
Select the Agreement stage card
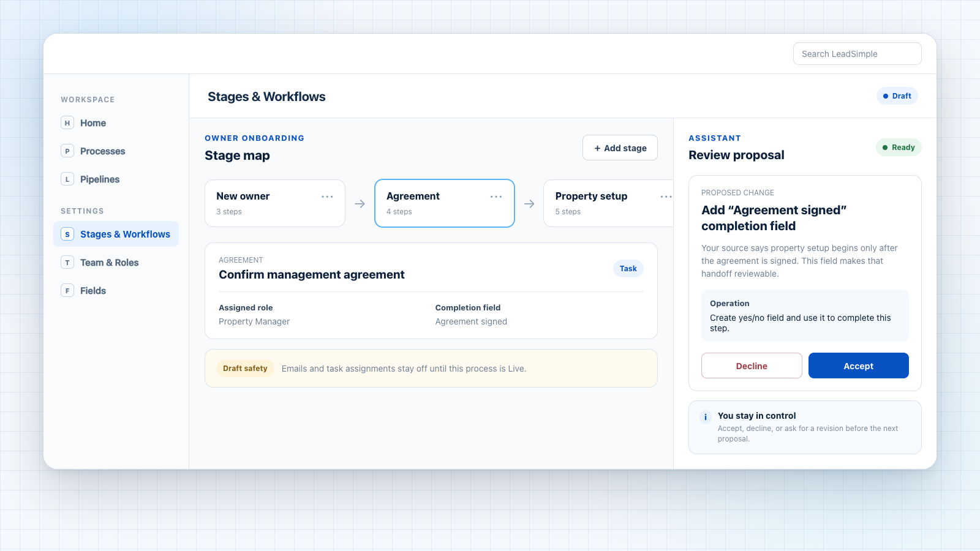pyautogui.click(x=445, y=203)
